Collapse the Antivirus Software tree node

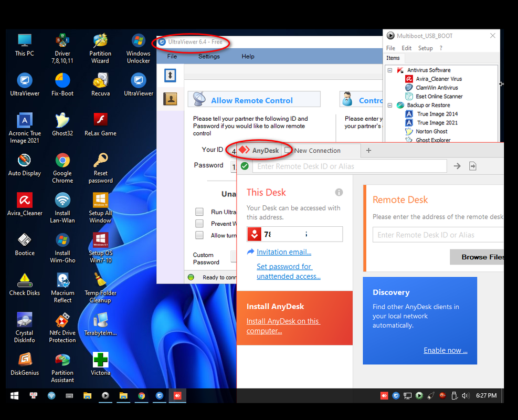coord(390,70)
